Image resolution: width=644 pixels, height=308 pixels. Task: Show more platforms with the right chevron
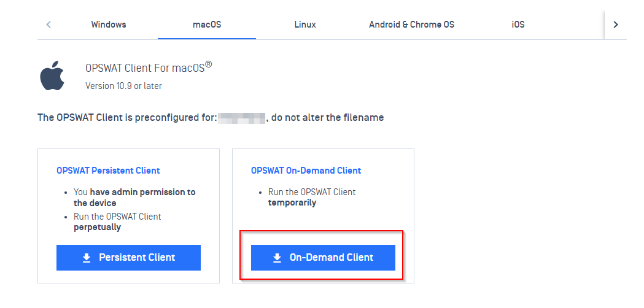[x=615, y=25]
